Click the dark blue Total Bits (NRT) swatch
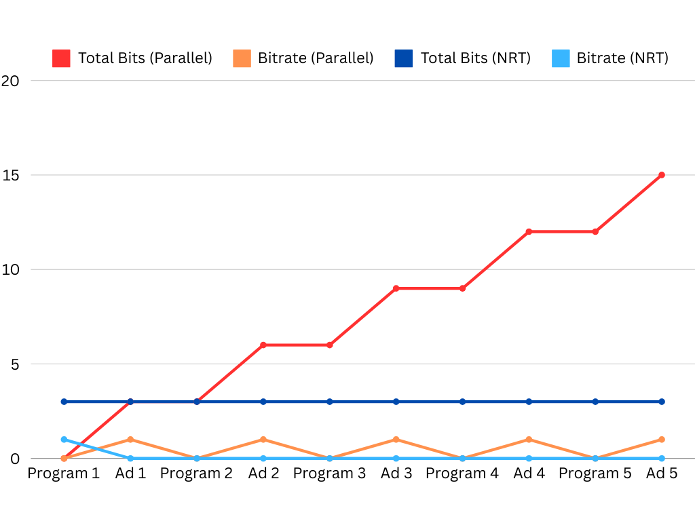The image size is (696, 522). click(403, 58)
